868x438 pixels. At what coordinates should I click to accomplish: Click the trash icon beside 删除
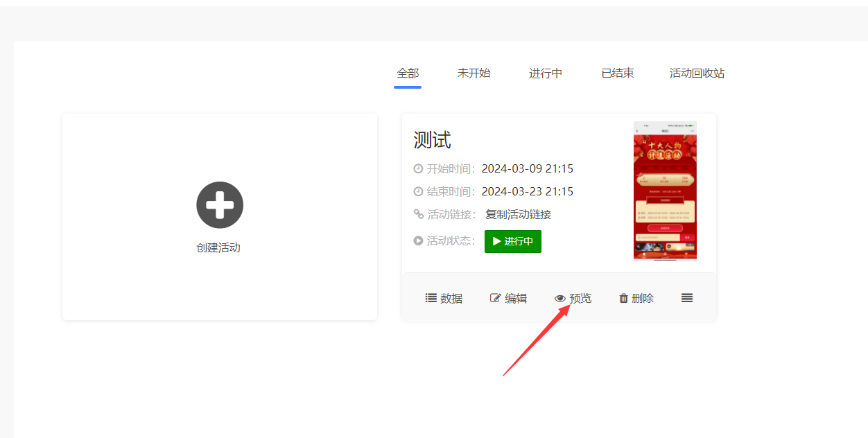623,298
